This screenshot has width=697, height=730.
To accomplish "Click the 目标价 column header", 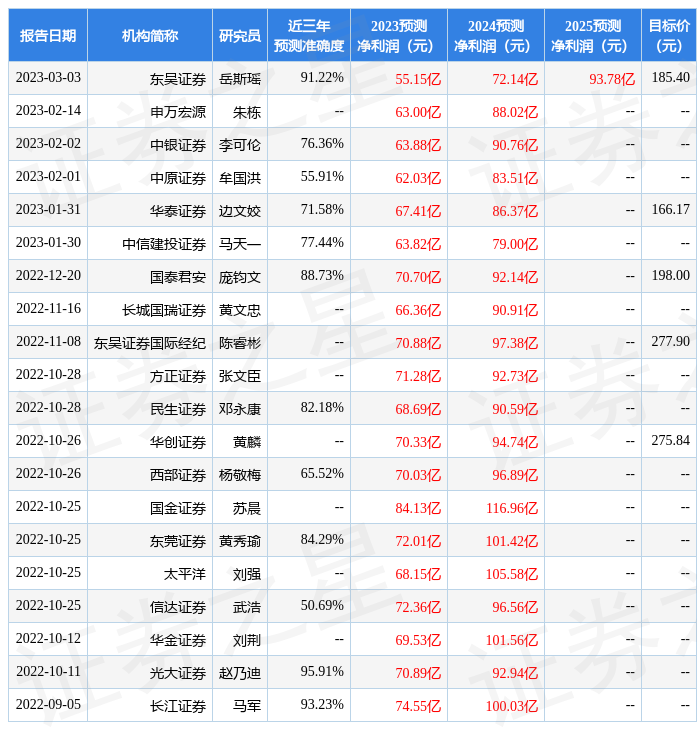I will tap(669, 35).
